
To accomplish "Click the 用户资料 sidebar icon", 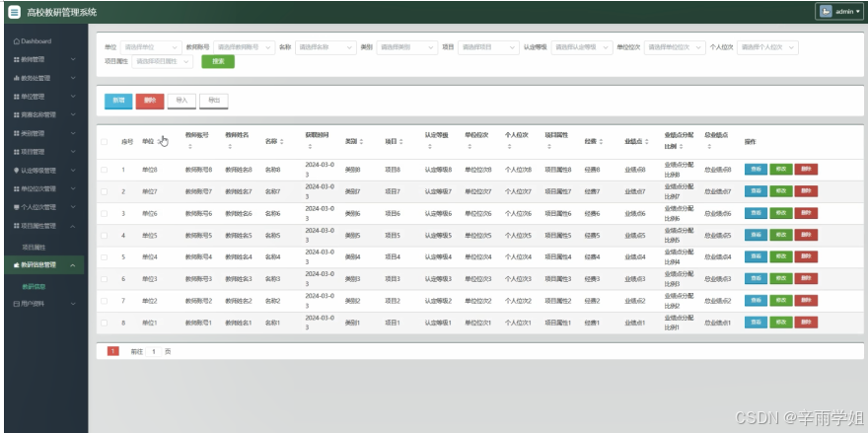I will point(17,304).
